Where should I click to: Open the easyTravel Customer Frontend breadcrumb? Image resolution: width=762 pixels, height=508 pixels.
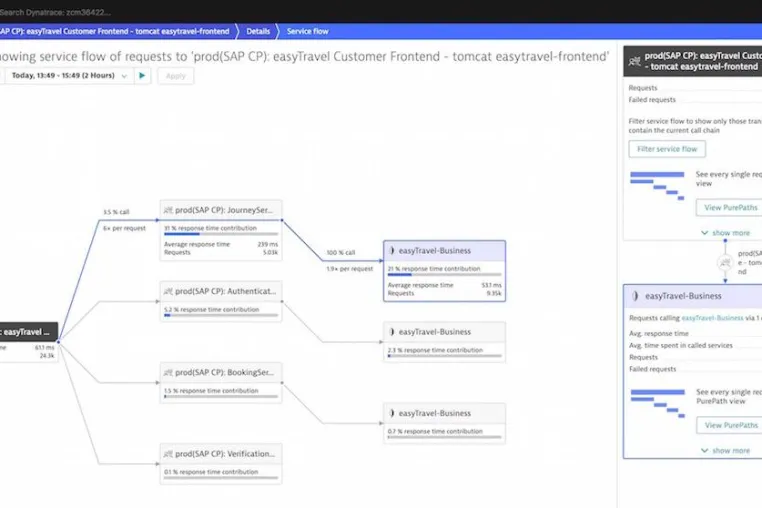coord(115,31)
